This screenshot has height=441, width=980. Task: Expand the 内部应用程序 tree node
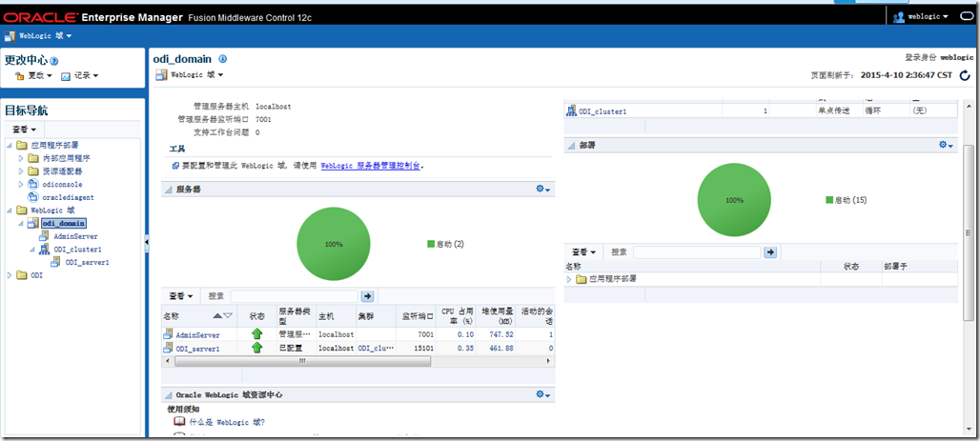point(21,158)
